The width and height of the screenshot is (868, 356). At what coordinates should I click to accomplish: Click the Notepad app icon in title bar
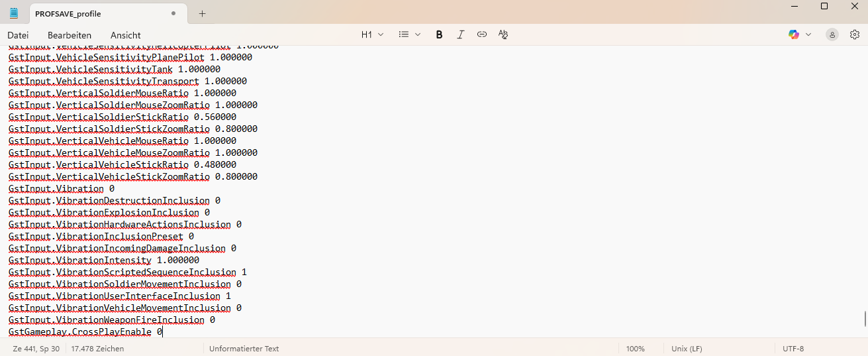coord(14,13)
